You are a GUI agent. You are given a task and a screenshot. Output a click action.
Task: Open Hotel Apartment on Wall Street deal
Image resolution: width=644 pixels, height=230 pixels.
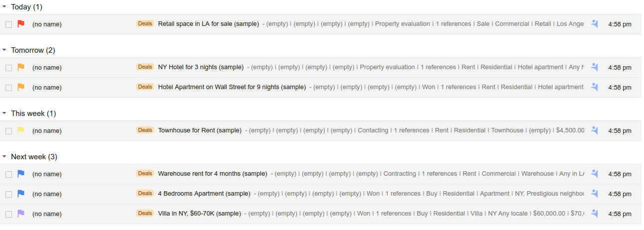(x=232, y=87)
